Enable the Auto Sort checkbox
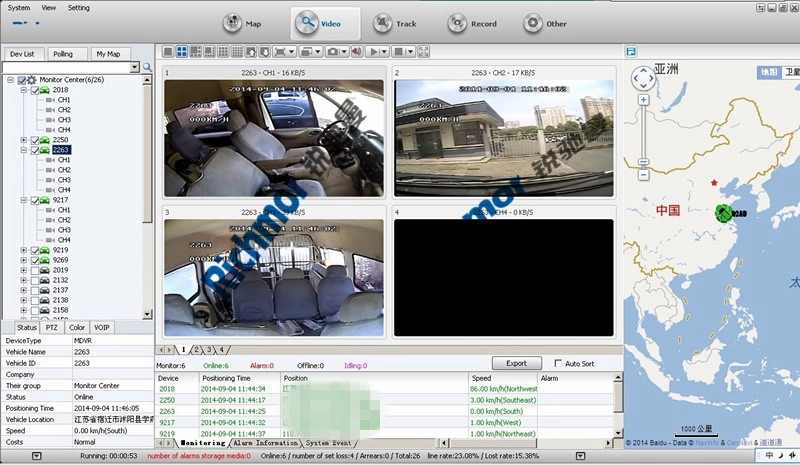This screenshot has width=800, height=465. click(558, 363)
